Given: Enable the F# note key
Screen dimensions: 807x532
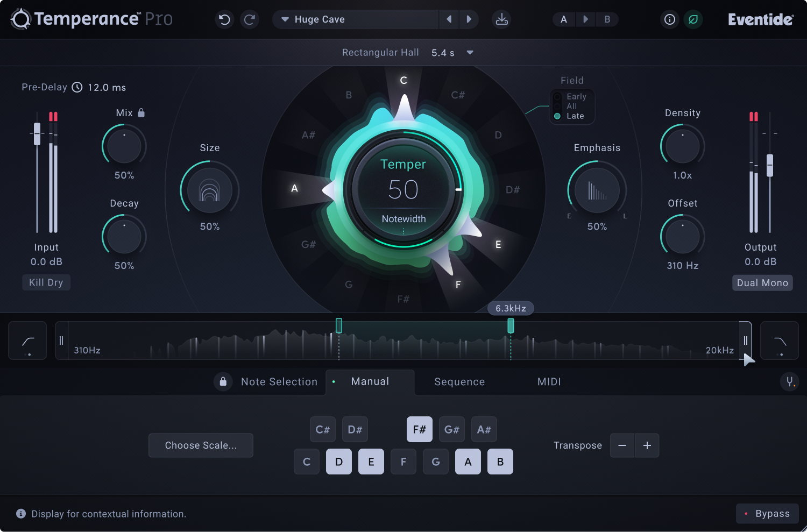Looking at the screenshot, I should (x=419, y=430).
